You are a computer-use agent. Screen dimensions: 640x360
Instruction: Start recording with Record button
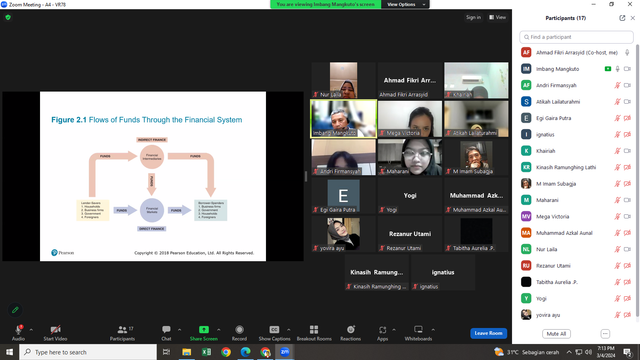click(x=239, y=333)
